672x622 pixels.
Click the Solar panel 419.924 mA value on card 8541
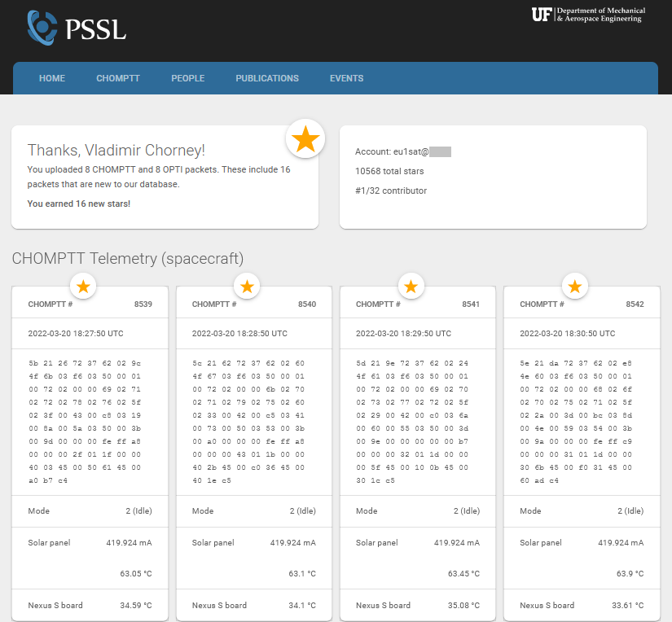457,543
